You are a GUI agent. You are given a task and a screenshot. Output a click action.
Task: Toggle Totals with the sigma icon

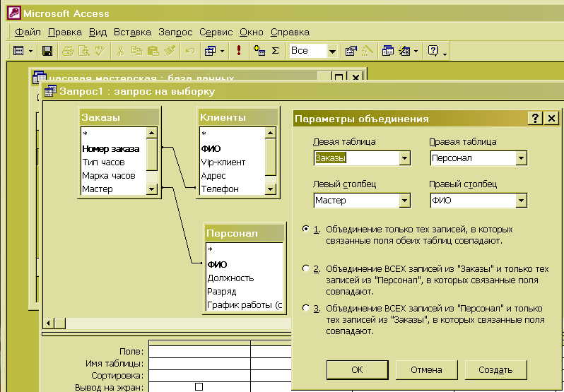(x=275, y=51)
